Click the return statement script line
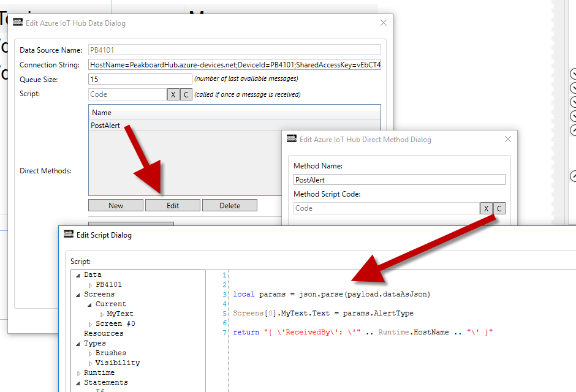 pyautogui.click(x=363, y=332)
